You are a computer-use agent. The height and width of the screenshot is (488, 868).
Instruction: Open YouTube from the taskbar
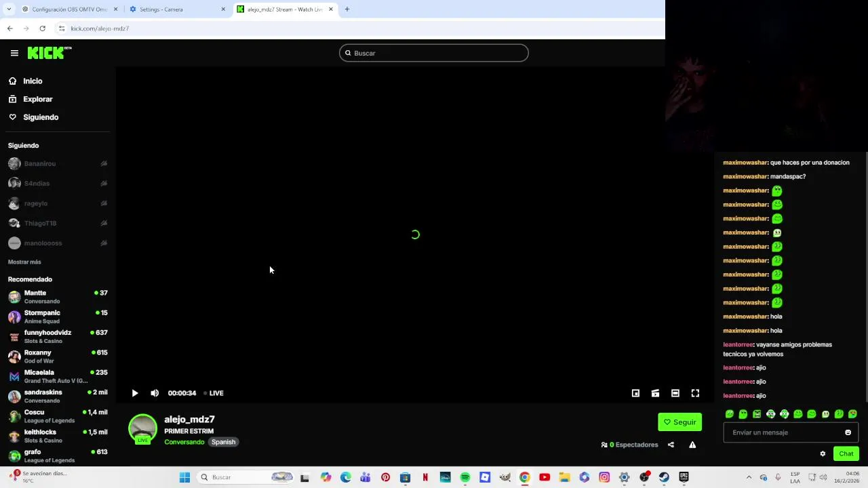(545, 477)
